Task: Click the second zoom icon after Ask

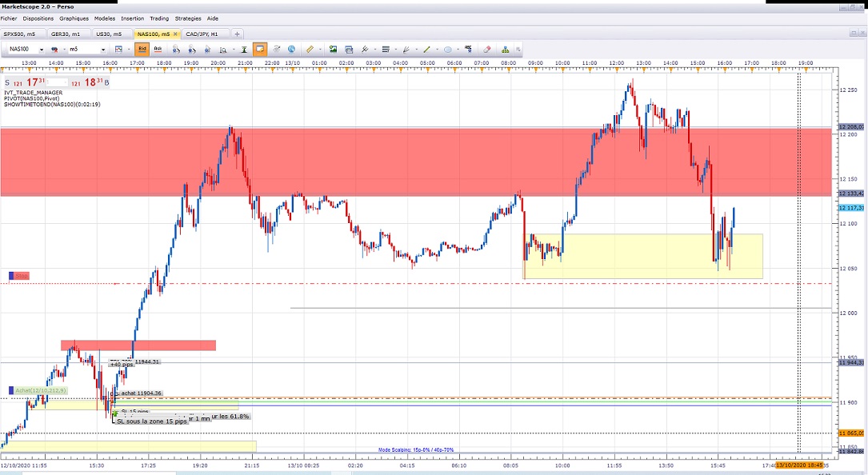Action: pyautogui.click(x=191, y=50)
